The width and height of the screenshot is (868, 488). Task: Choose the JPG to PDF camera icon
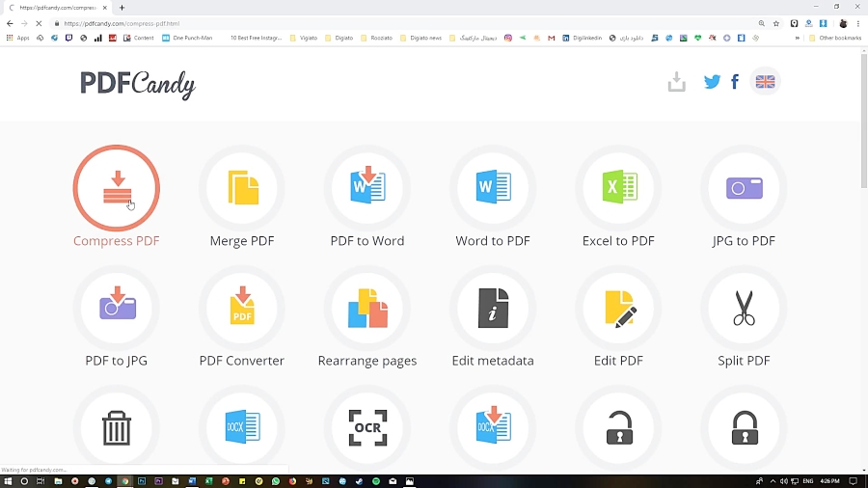click(744, 188)
